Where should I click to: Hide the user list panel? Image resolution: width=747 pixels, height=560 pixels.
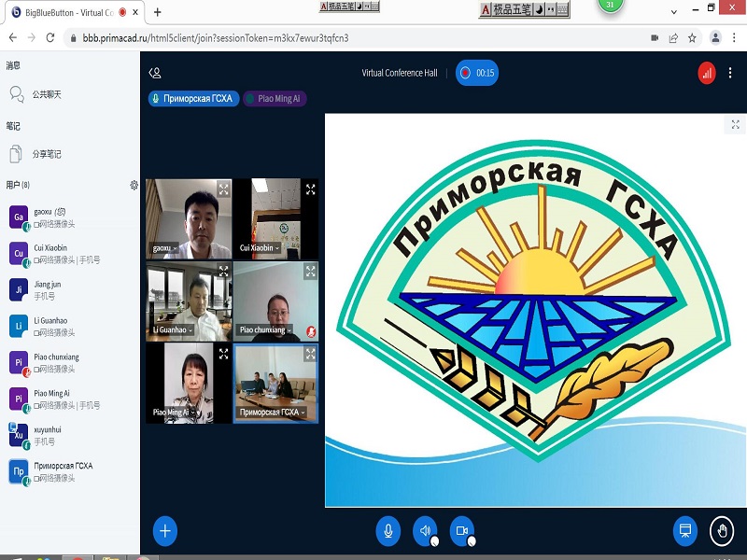click(x=155, y=73)
